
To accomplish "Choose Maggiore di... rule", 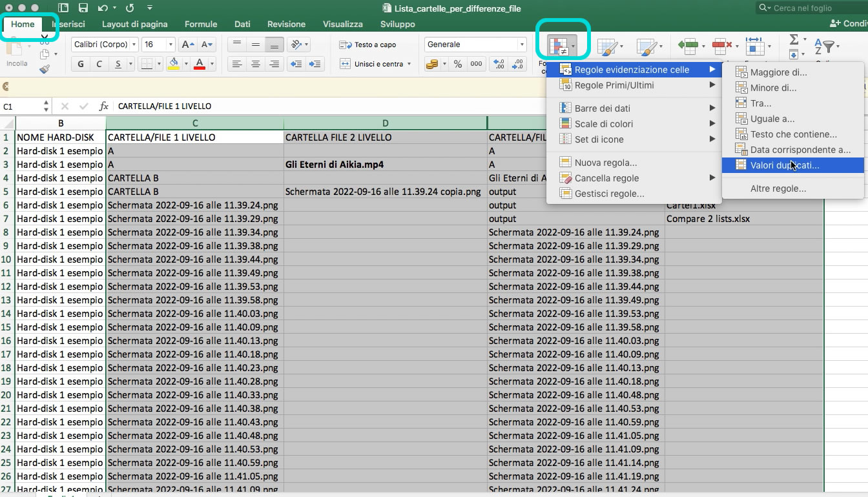I will click(x=793, y=72).
